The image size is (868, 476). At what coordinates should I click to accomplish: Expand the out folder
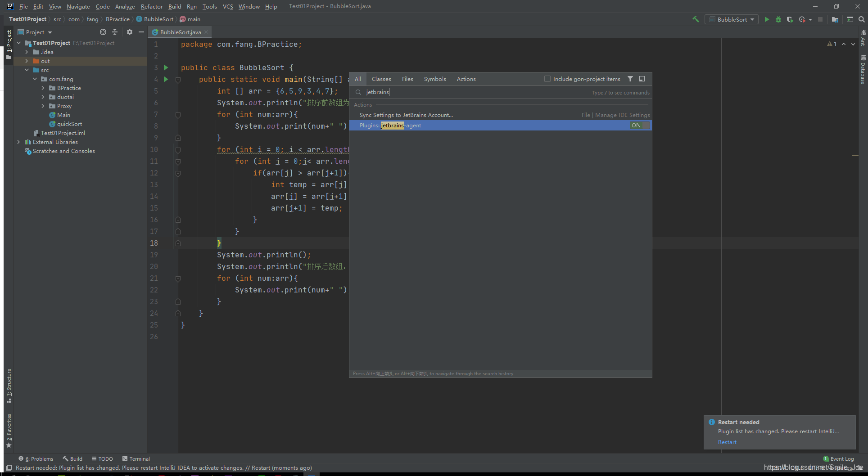[27, 61]
